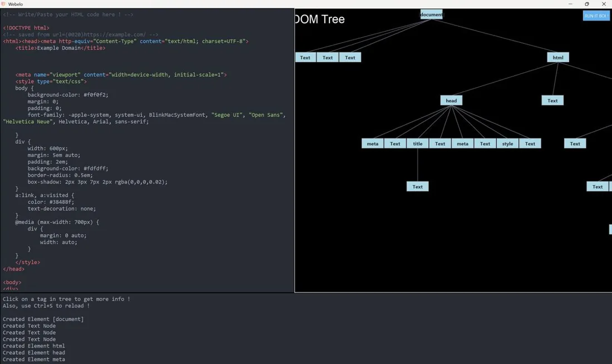Select the second meta node under head

[462, 144]
